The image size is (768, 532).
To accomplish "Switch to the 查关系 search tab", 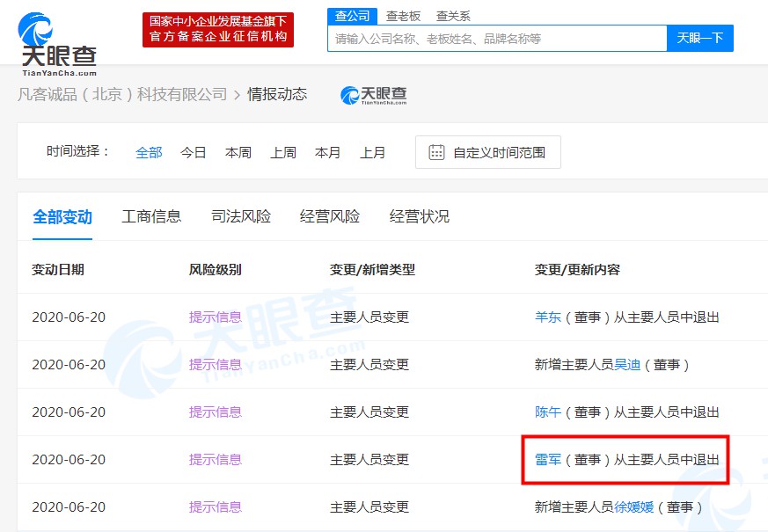I will coord(453,16).
